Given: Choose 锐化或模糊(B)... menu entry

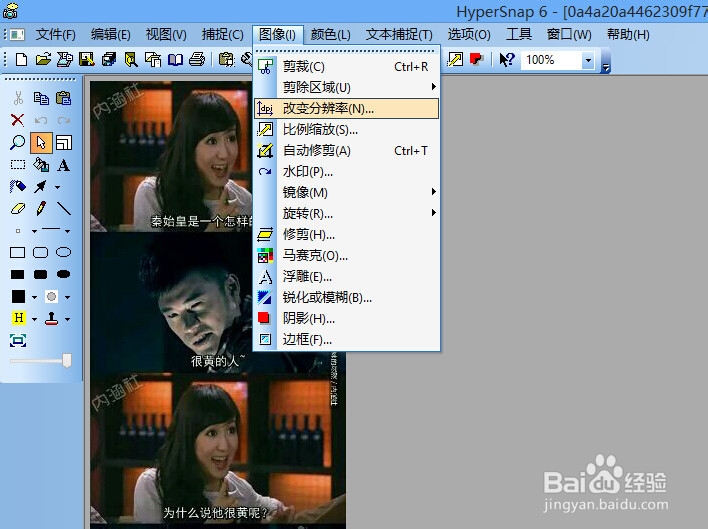Looking at the screenshot, I should (x=346, y=297).
